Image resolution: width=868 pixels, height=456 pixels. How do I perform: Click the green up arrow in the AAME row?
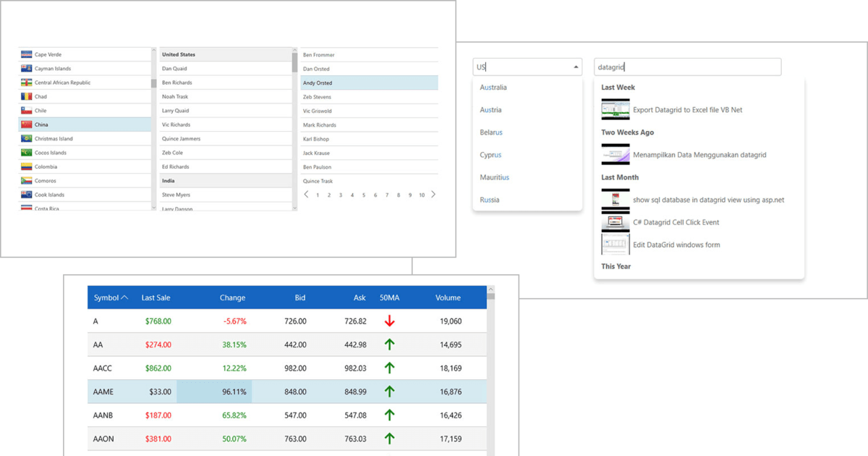click(x=389, y=391)
